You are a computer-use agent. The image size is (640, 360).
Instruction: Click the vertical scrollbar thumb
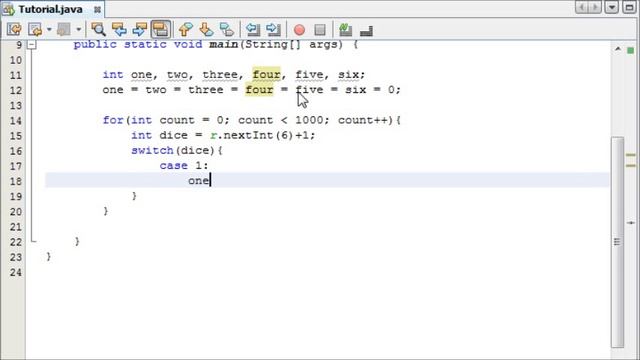(x=617, y=242)
